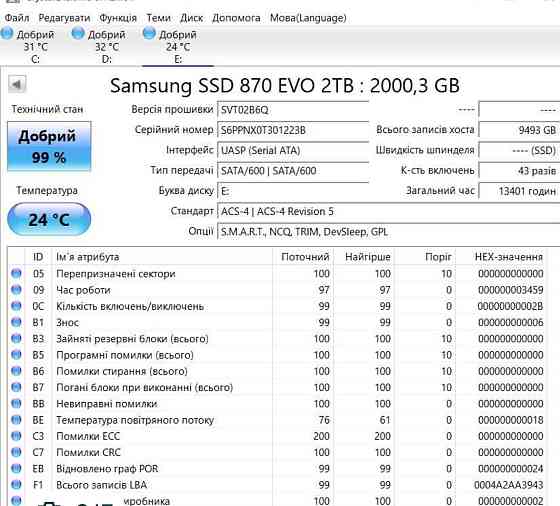The height and width of the screenshot is (506, 560).
Task: Go to previous disk with back arrow
Action: (x=17, y=84)
